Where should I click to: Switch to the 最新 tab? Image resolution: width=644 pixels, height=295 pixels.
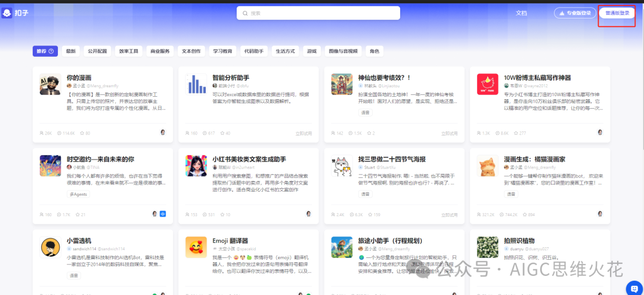tap(71, 51)
